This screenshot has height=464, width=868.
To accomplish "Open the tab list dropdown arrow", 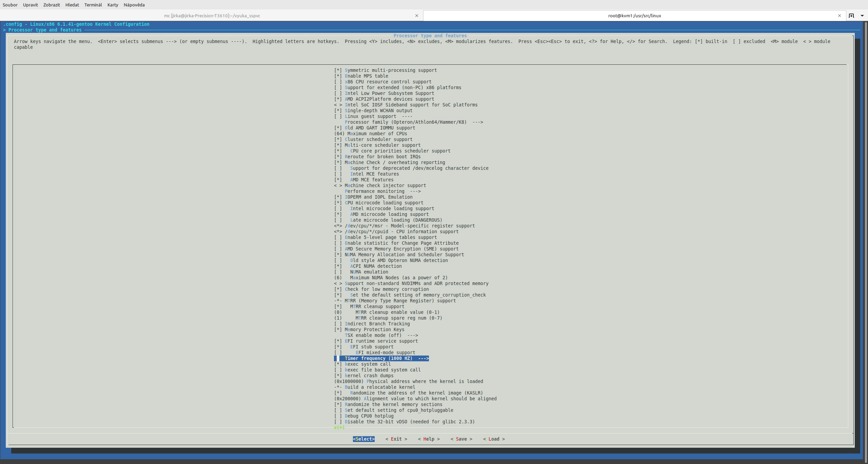I will pos(862,16).
